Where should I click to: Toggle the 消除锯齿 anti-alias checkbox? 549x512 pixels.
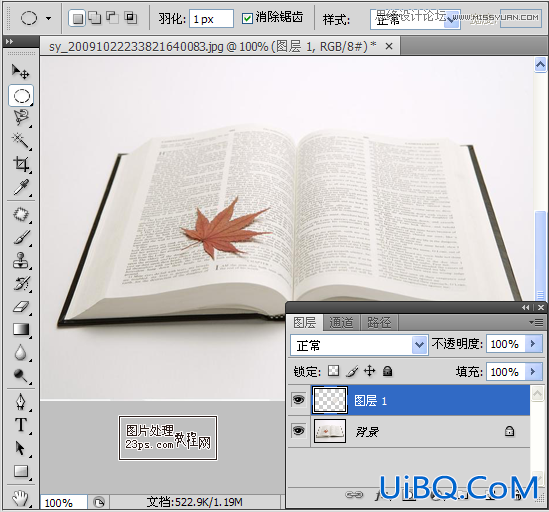247,18
